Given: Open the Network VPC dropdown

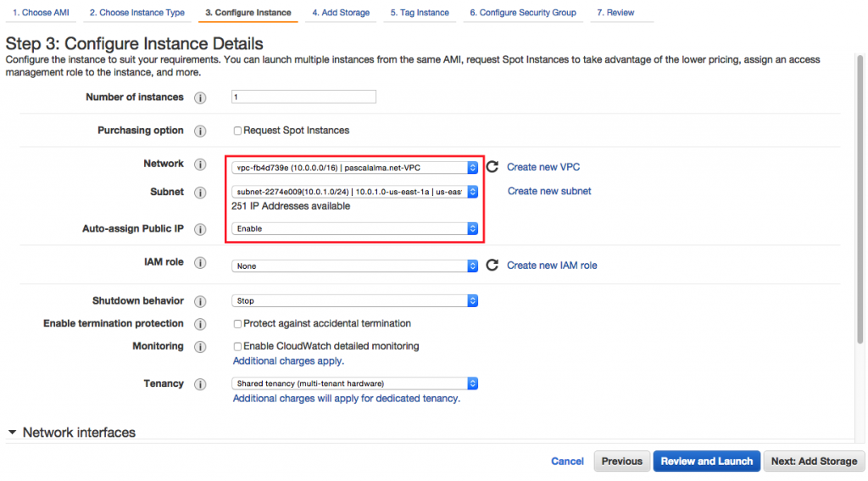Looking at the screenshot, I should 354,168.
